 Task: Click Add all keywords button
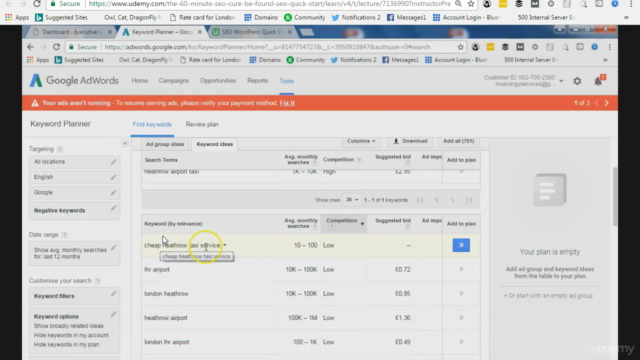coord(458,141)
